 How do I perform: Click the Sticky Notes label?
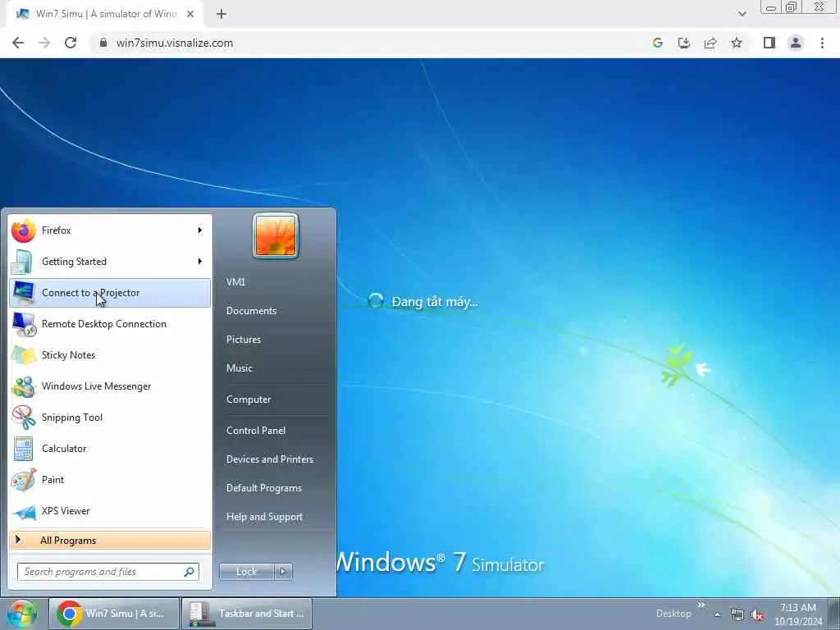pos(69,355)
